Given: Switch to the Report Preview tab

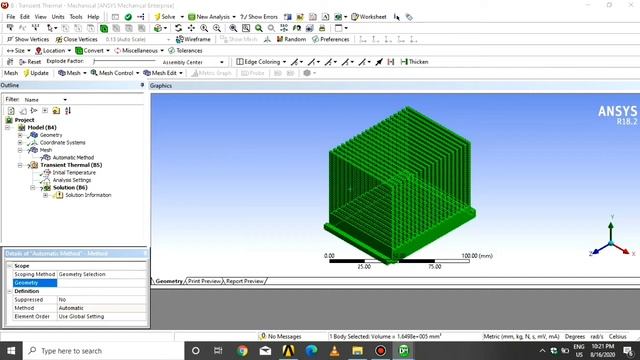Looking at the screenshot, I should pyautogui.click(x=245, y=281).
